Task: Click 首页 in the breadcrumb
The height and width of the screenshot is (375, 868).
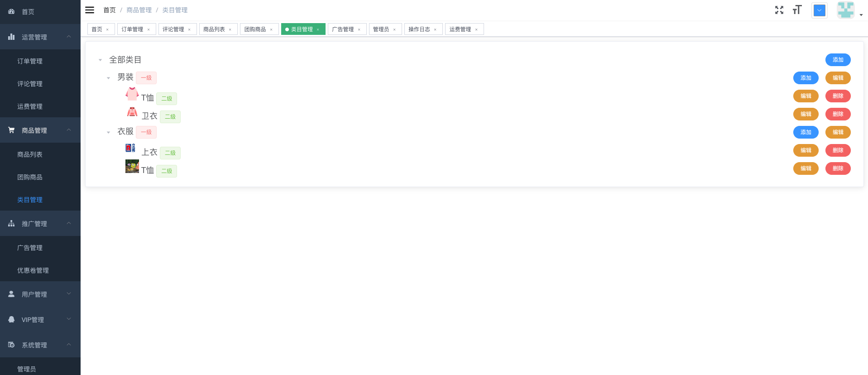Action: [110, 10]
